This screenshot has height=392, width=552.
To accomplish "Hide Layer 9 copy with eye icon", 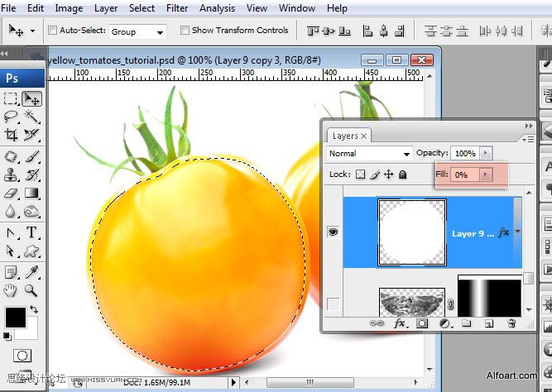I will [x=333, y=232].
